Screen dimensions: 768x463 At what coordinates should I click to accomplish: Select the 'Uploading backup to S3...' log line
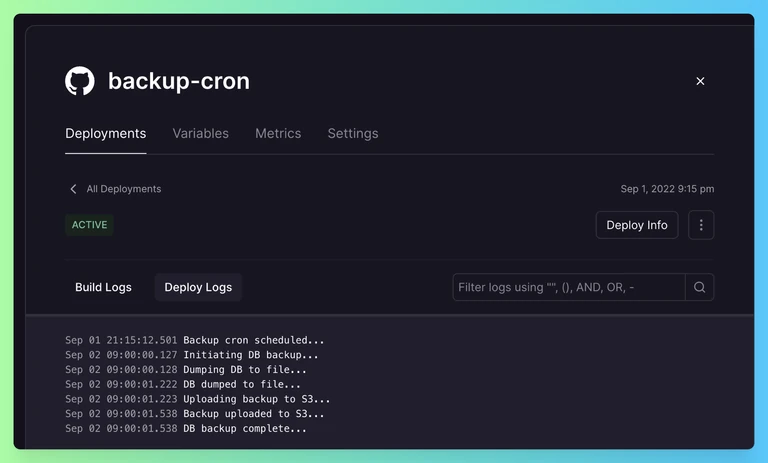[x=197, y=399]
